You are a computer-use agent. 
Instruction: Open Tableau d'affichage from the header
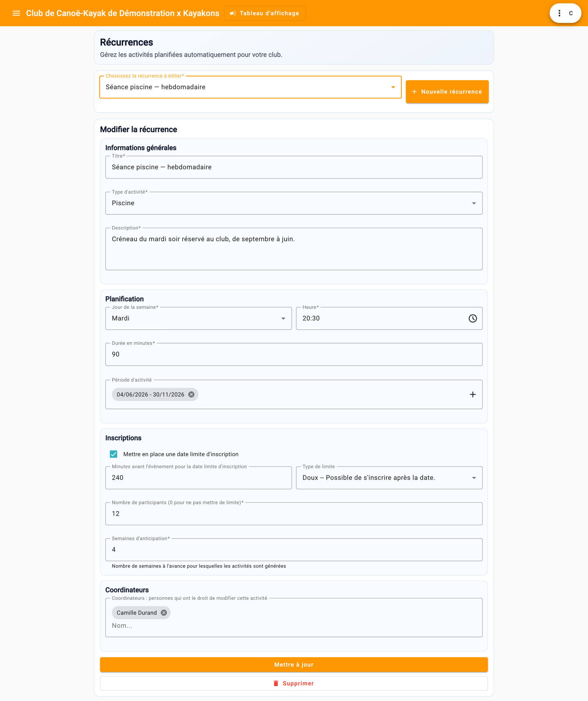pos(265,13)
